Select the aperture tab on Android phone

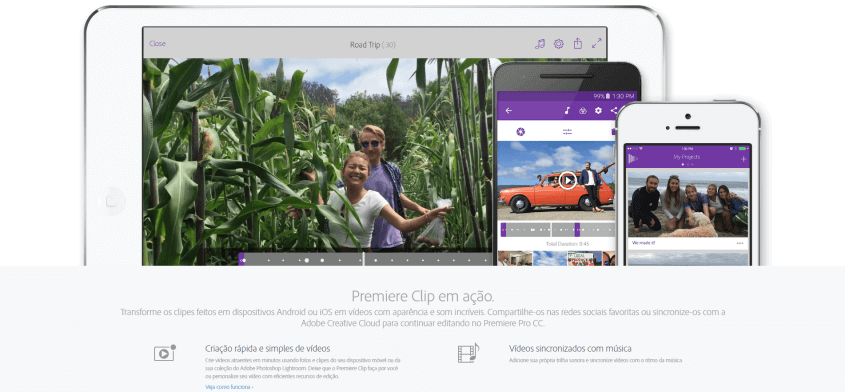pyautogui.click(x=521, y=132)
